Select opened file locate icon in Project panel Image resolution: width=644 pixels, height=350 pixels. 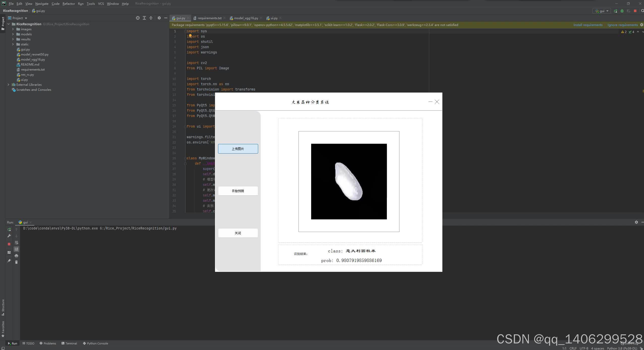138,18
